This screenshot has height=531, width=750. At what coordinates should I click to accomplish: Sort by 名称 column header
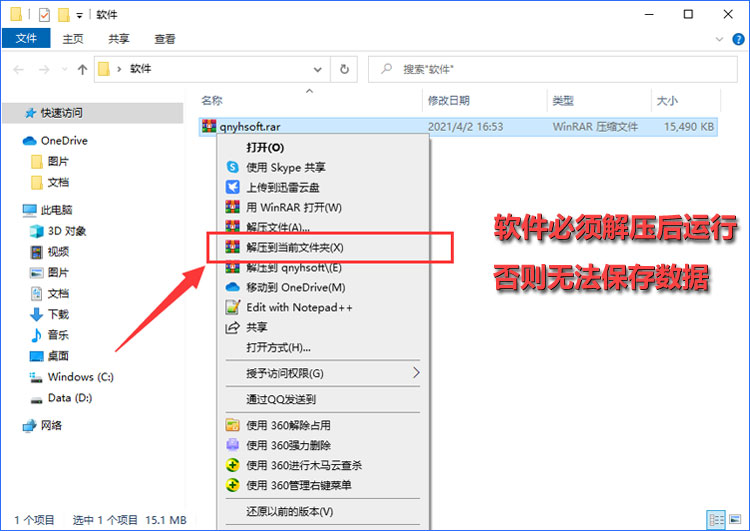(212, 100)
